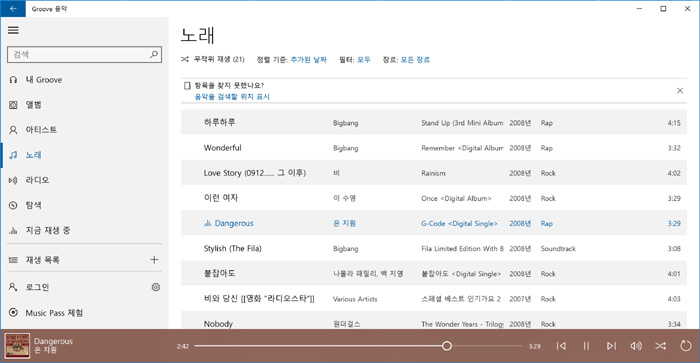Open volume control
Screen dimensions: 700x363
[x=636, y=346]
